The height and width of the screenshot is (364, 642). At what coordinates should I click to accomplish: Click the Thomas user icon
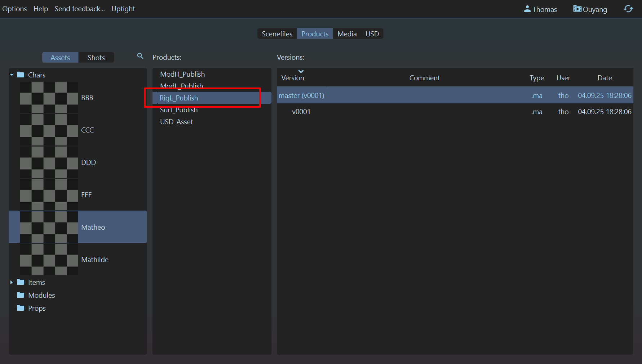coord(527,9)
